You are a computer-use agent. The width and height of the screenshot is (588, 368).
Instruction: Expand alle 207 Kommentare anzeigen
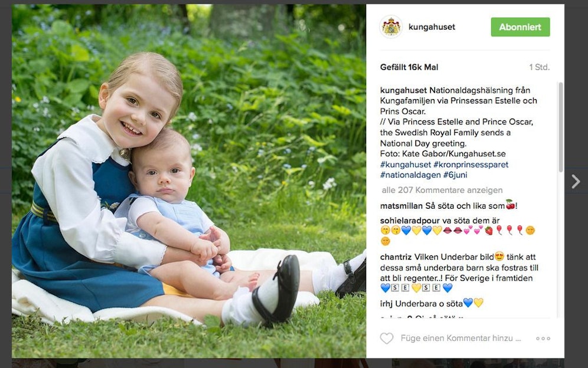tap(442, 190)
